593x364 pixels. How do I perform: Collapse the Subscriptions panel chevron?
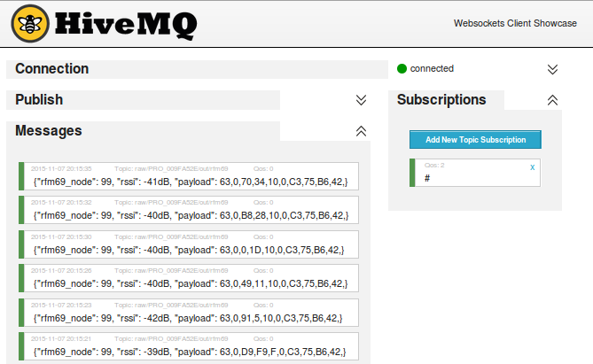[552, 100]
